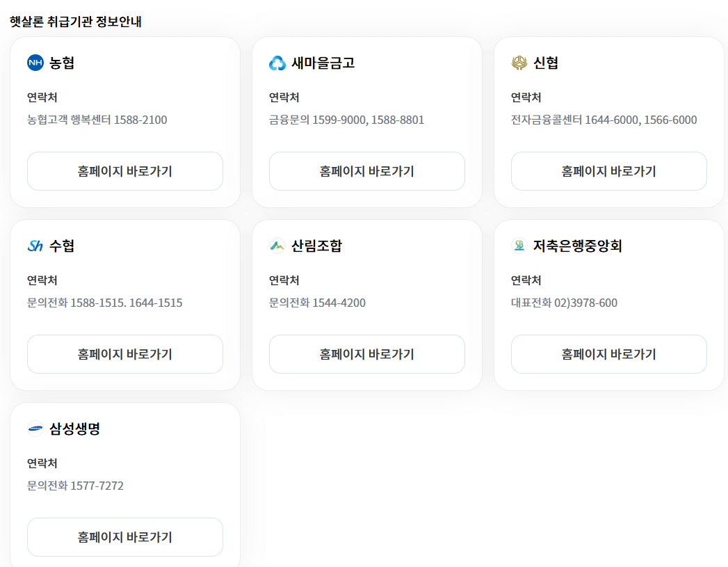The image size is (728, 567).
Task: Open the 새마을금고 homepage link
Action: [x=366, y=171]
